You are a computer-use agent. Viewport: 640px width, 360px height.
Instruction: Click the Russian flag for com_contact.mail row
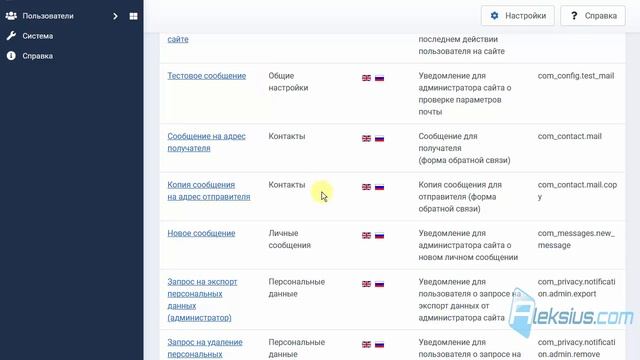click(380, 139)
